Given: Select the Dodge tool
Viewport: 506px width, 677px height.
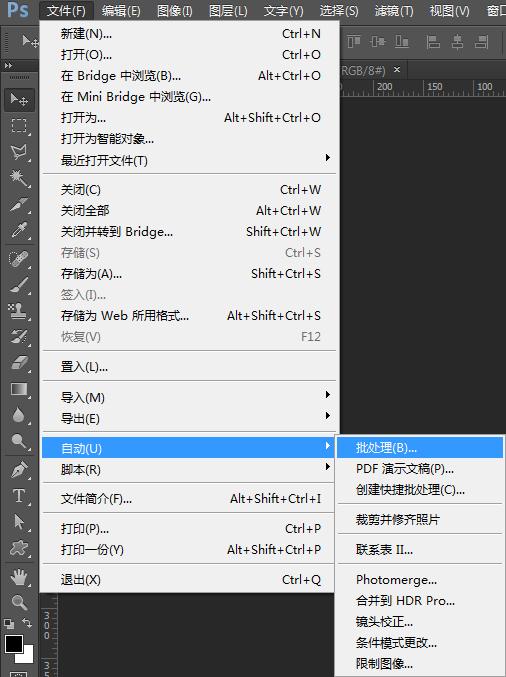Looking at the screenshot, I should [19, 441].
